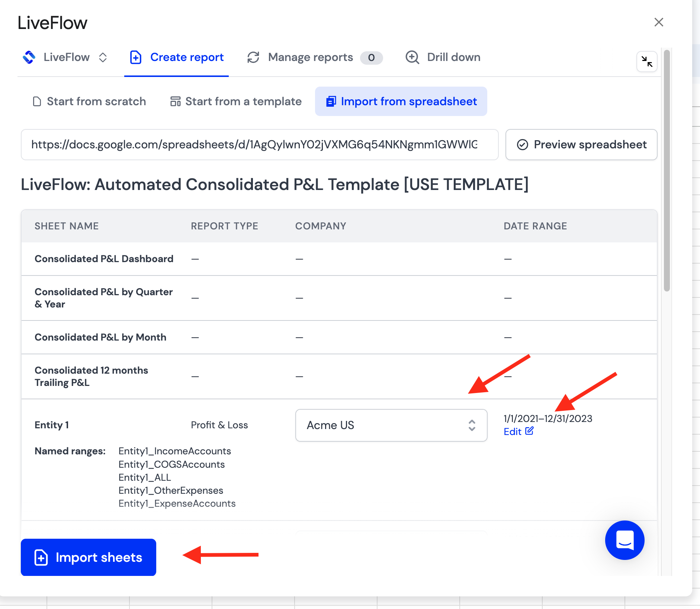Click the Consolidated 12 months Trailing P&L name
Viewport: 700px width, 609px height.
(x=91, y=377)
